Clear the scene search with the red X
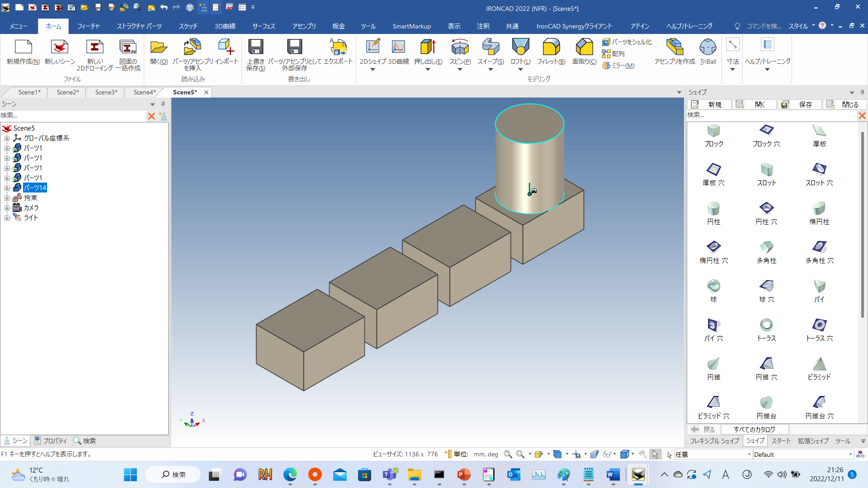 point(151,116)
